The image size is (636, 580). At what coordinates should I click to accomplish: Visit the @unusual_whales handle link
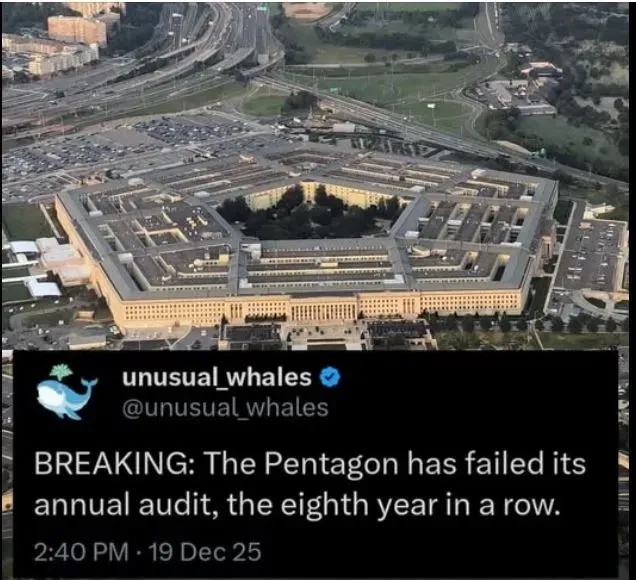225,408
